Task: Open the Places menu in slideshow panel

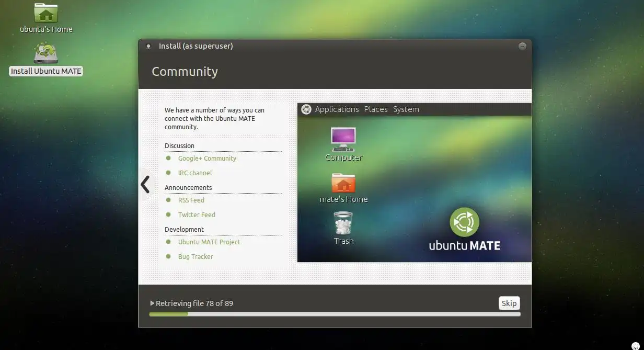Action: 376,109
